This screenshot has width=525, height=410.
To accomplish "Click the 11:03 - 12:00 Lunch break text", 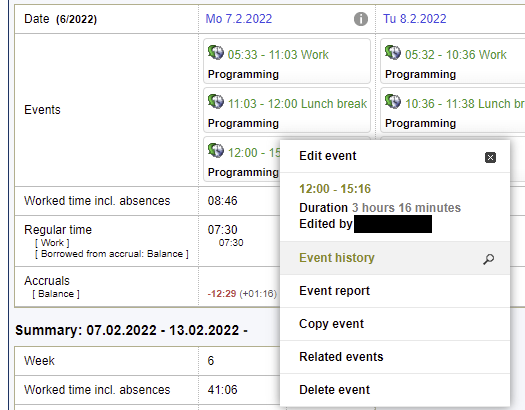I will pos(297,104).
